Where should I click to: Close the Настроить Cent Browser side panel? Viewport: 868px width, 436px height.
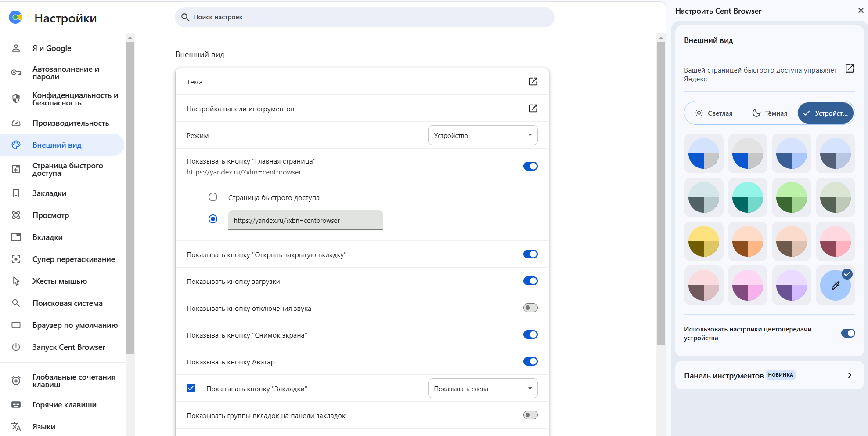tap(861, 11)
